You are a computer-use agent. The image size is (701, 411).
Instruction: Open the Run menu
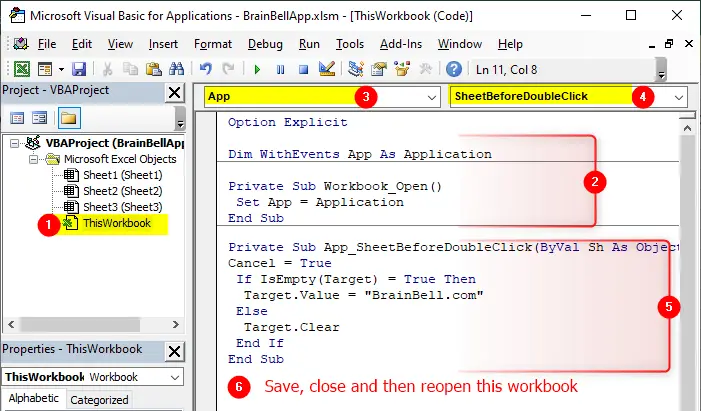(309, 44)
